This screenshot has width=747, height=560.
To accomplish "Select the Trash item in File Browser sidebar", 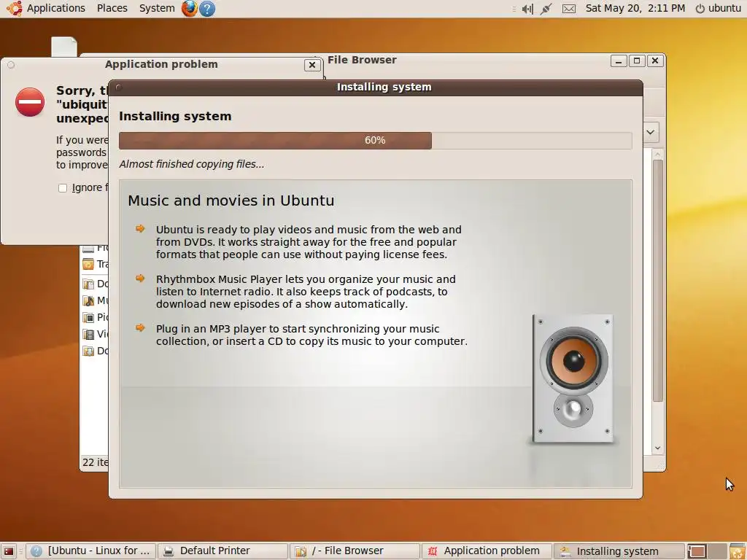I will (x=96, y=264).
